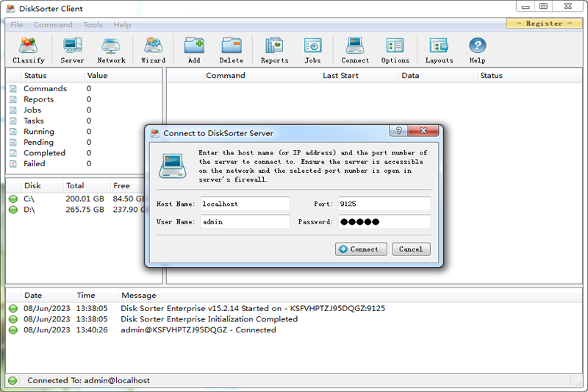Focus the User Name field
Screen dimensions: 588x392
(x=245, y=221)
